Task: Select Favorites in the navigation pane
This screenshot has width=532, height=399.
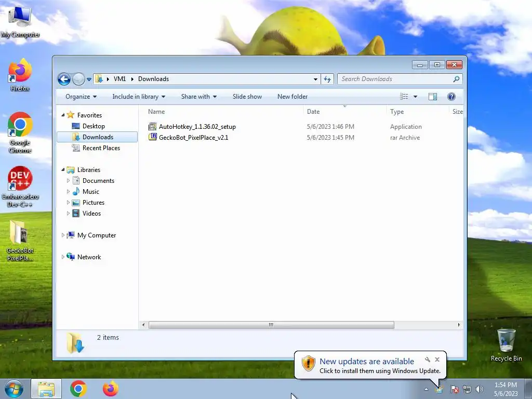Action: (x=89, y=115)
